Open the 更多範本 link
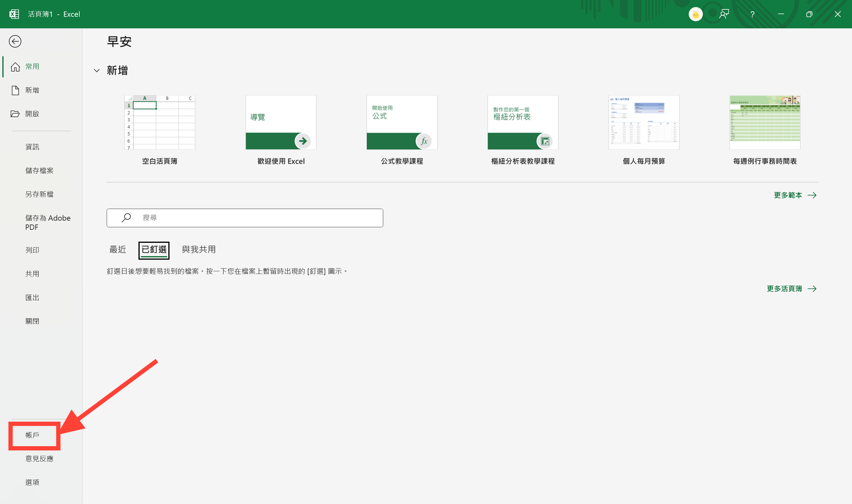This screenshot has height=504, width=852. click(794, 195)
